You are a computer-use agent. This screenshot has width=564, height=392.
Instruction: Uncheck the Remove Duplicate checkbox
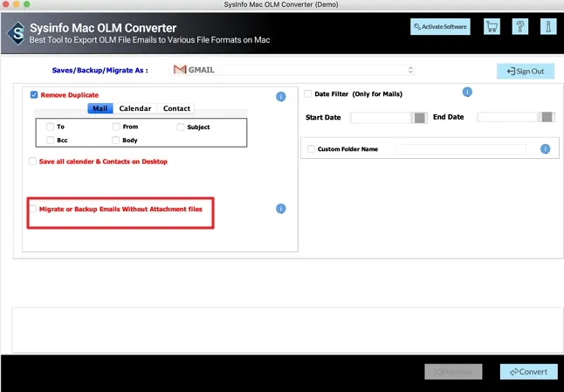pos(34,94)
